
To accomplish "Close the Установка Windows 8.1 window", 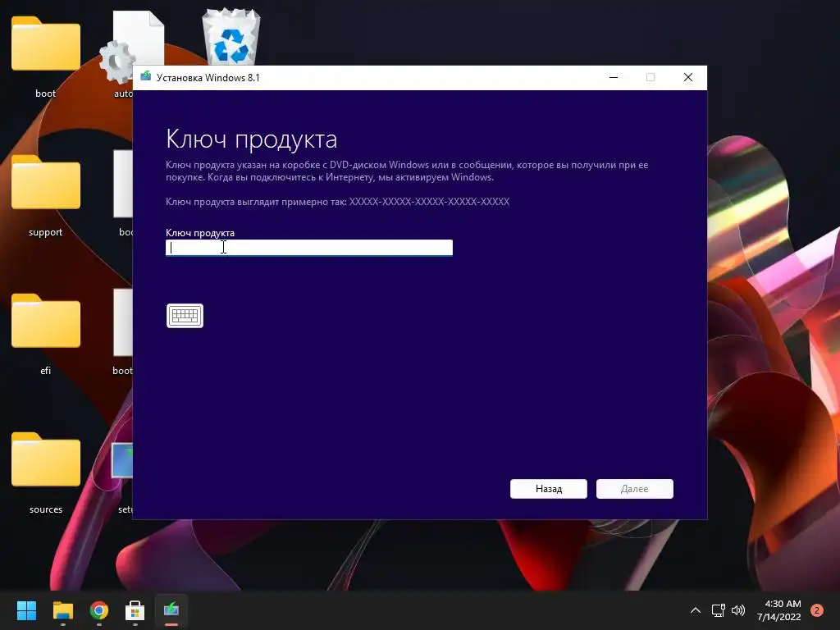I will 688,78.
